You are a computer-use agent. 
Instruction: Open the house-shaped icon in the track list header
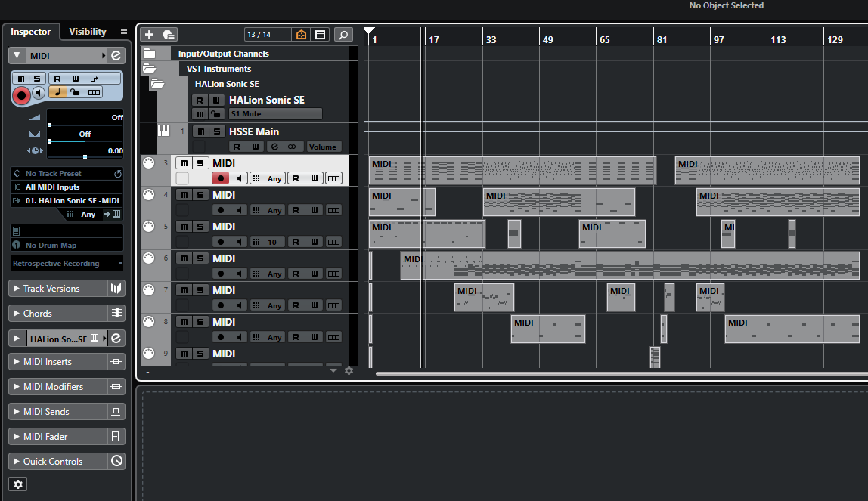tap(301, 35)
